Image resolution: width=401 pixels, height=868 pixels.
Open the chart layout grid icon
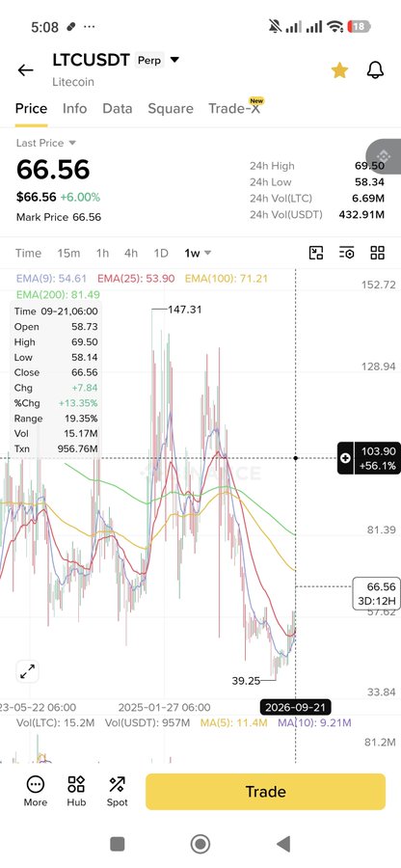(x=377, y=253)
